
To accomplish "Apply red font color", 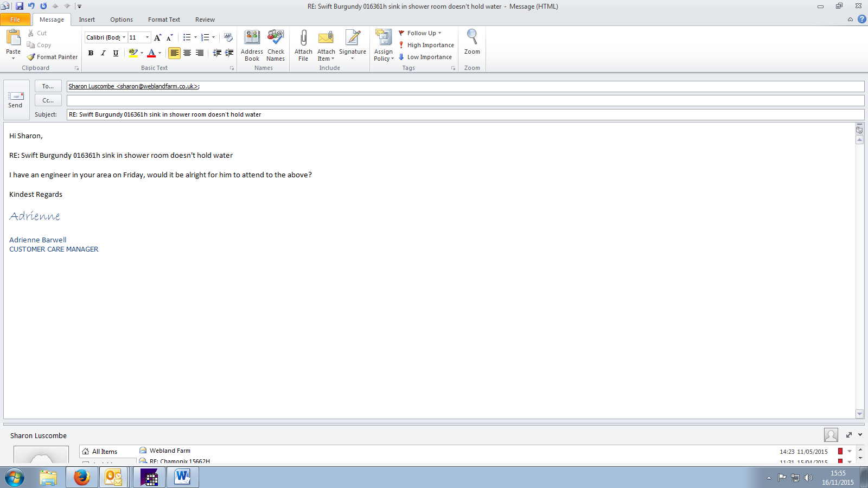I will (x=151, y=53).
